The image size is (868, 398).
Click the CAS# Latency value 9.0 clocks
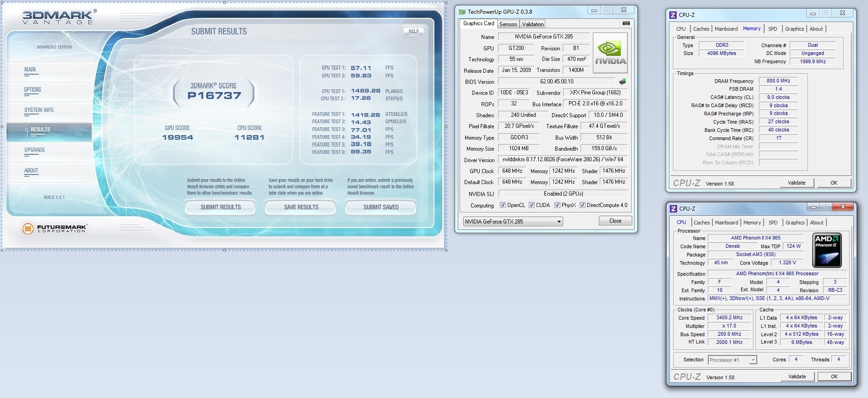778,97
